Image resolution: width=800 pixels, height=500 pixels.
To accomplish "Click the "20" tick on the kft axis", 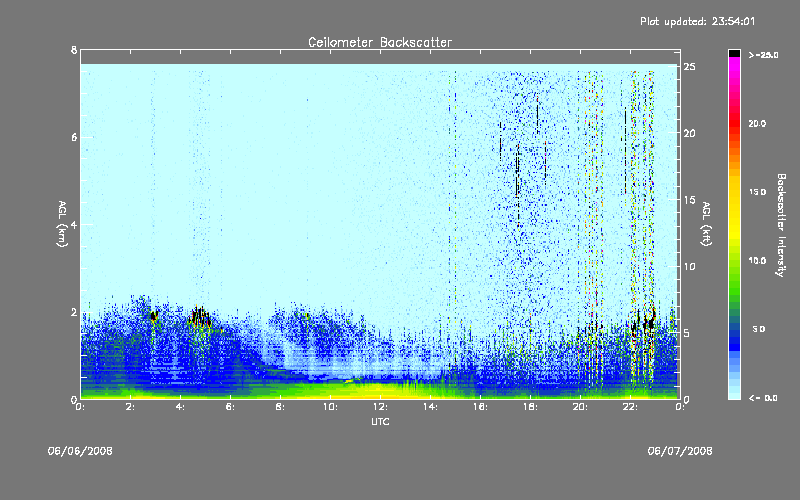I will pos(690,133).
